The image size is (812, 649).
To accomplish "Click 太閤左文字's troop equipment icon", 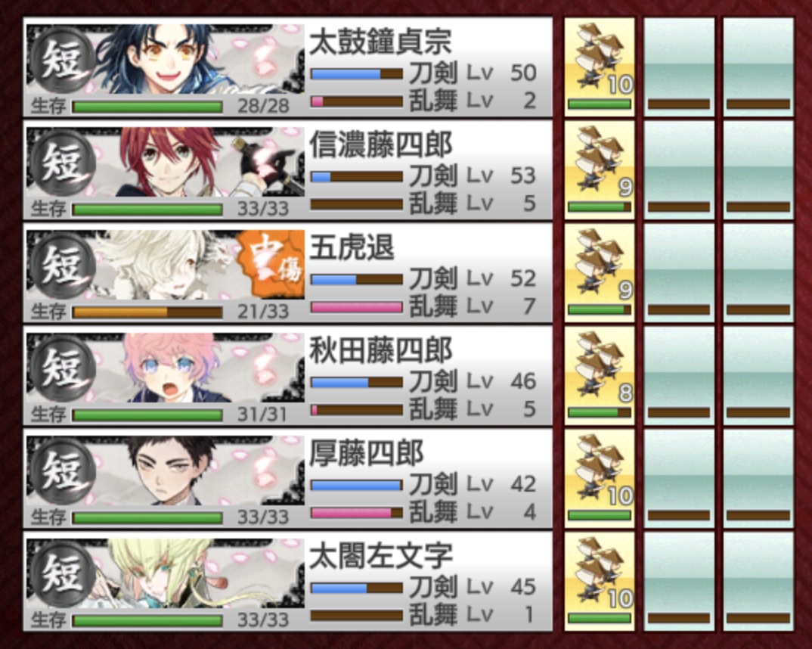I will pos(599,581).
